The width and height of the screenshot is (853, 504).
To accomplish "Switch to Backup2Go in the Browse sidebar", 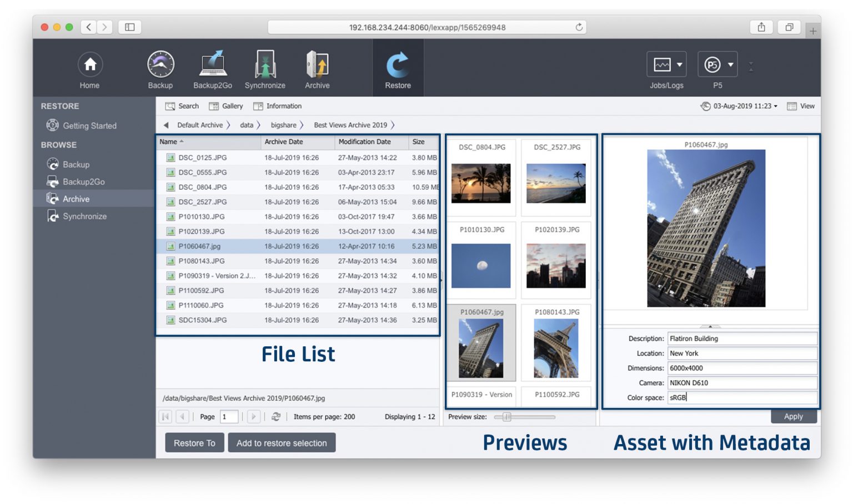I will (x=84, y=182).
